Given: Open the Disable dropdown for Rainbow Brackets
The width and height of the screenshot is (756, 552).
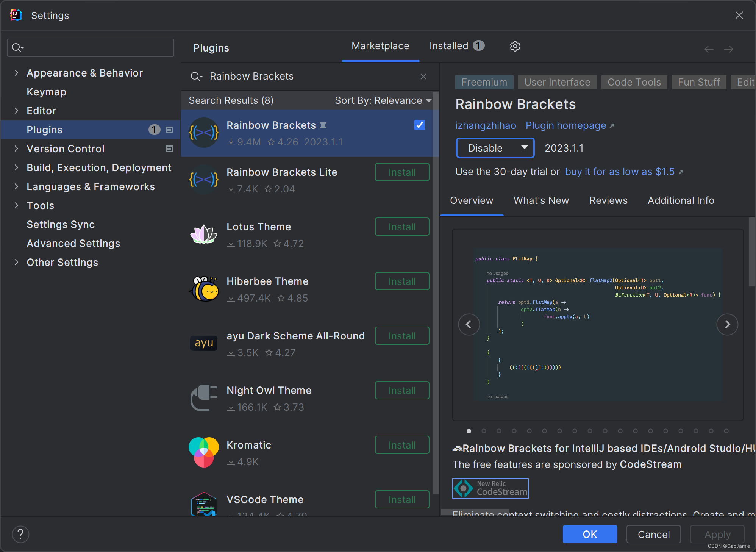Looking at the screenshot, I should coord(495,148).
